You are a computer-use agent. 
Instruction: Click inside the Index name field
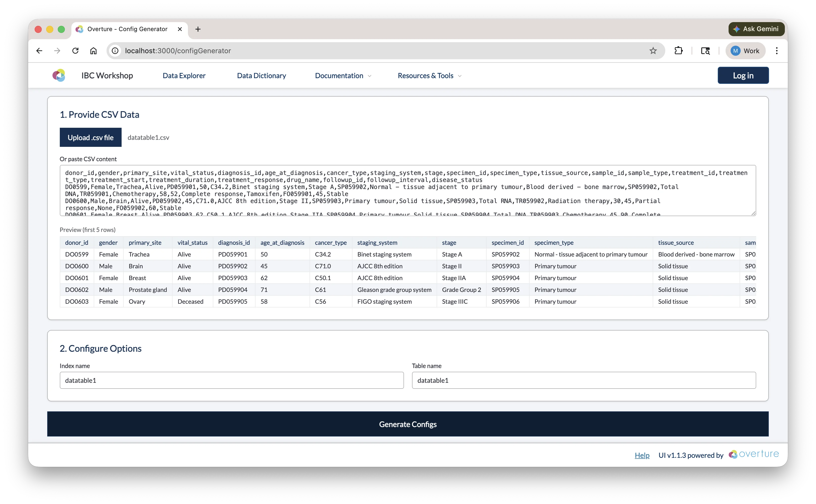231,380
